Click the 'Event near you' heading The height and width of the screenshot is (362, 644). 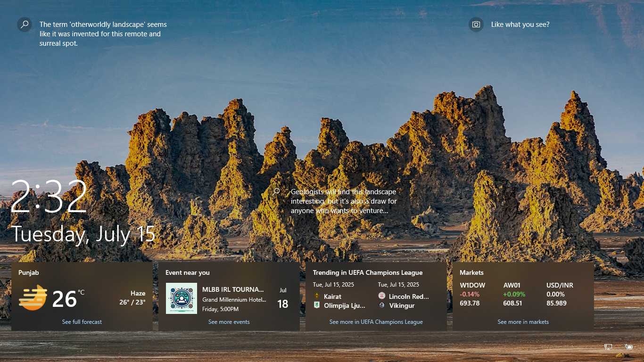(x=188, y=272)
